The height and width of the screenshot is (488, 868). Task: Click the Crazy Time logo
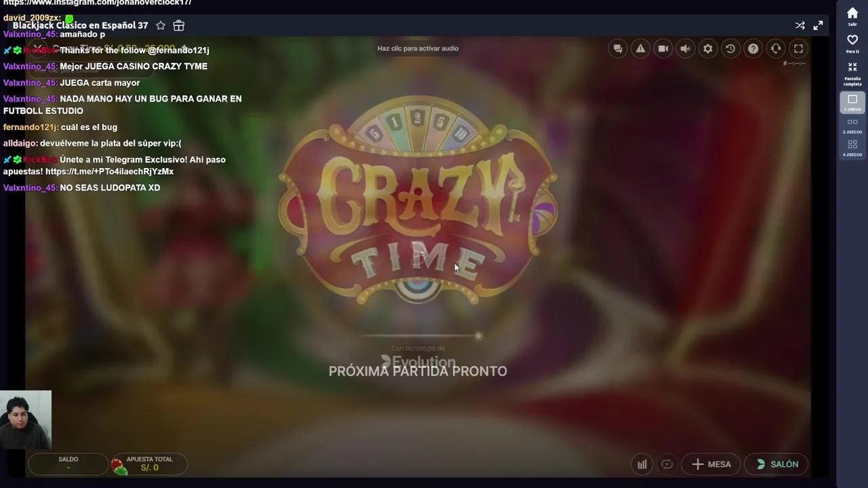pos(418,201)
